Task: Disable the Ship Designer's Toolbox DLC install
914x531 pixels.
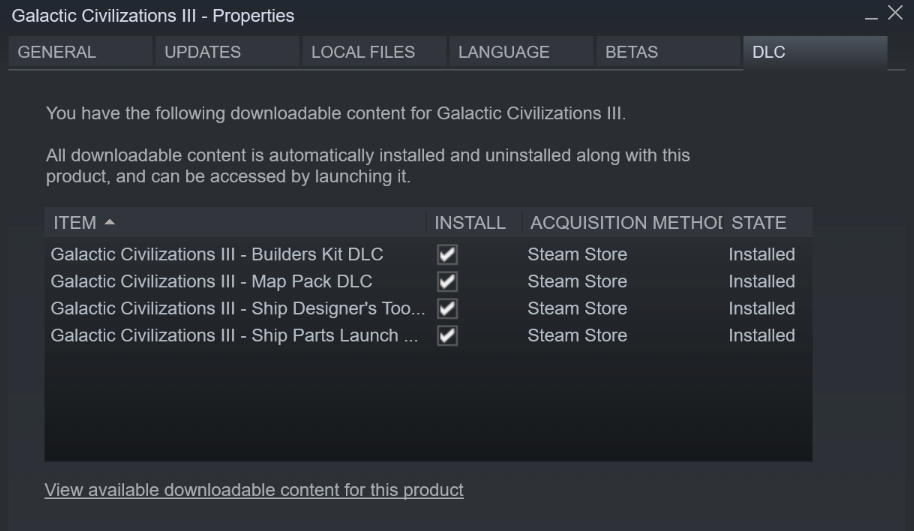Action: [447, 309]
